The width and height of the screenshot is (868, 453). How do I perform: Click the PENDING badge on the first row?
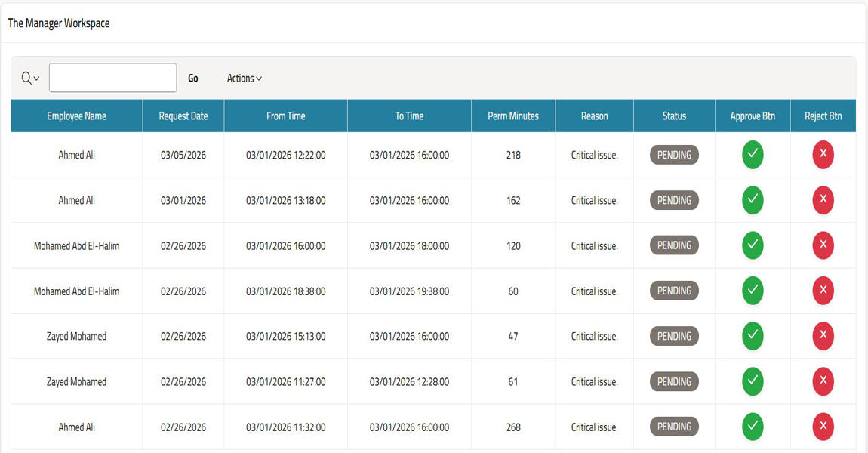(673, 154)
